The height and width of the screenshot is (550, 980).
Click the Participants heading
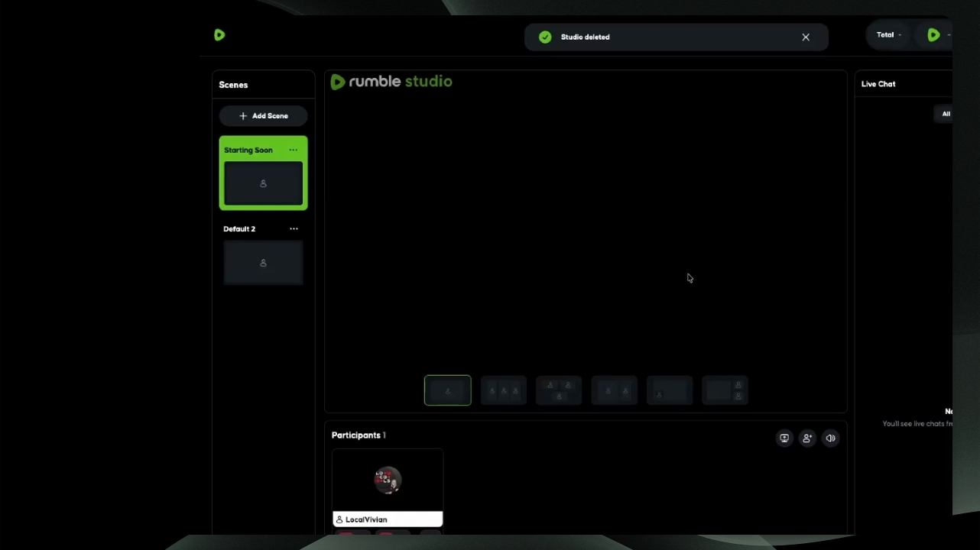point(356,435)
